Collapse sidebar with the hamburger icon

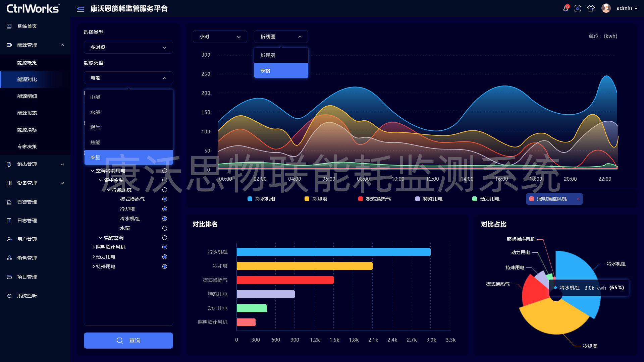tap(80, 9)
